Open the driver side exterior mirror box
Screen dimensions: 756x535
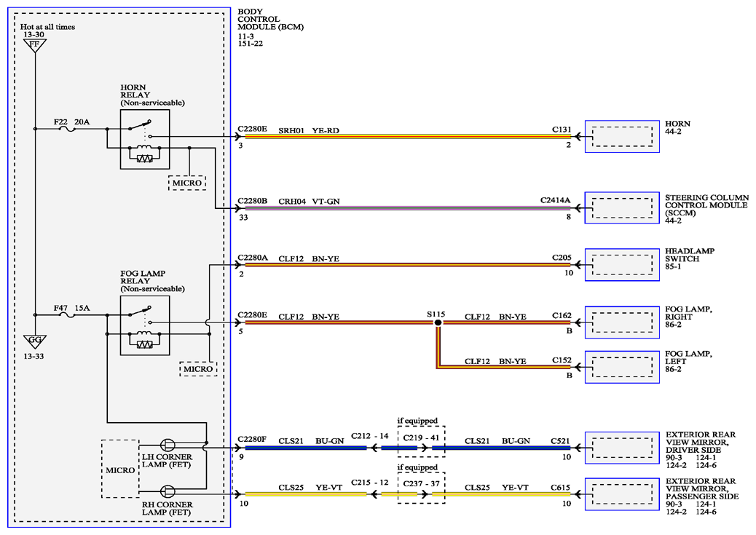coord(622,448)
